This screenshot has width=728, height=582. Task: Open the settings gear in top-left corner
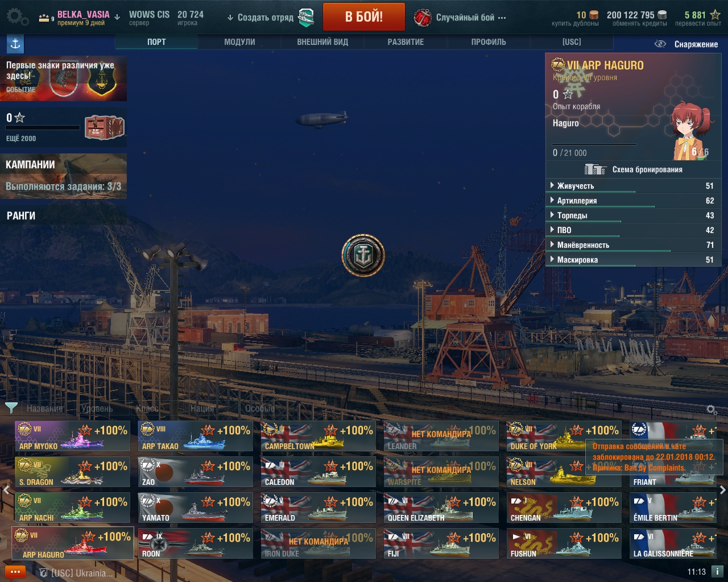point(16,17)
